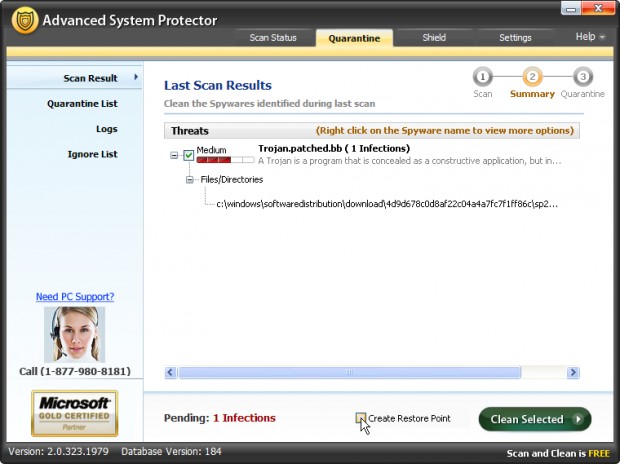Click the scroll right arrow
Screen dimensions: 620x464
click(573, 372)
